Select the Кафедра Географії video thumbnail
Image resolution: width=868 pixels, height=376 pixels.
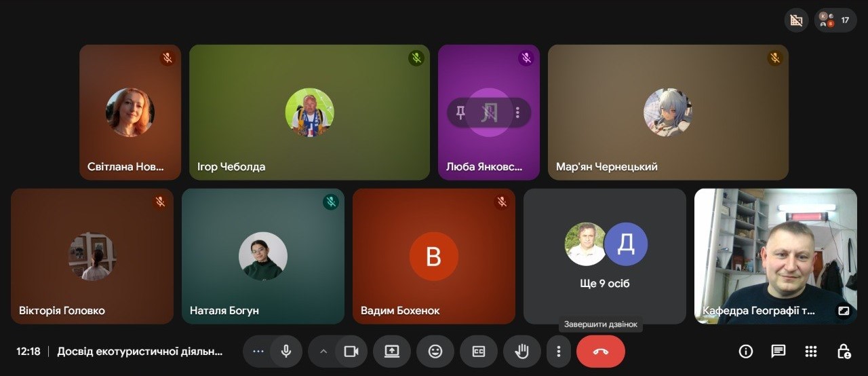click(775, 256)
